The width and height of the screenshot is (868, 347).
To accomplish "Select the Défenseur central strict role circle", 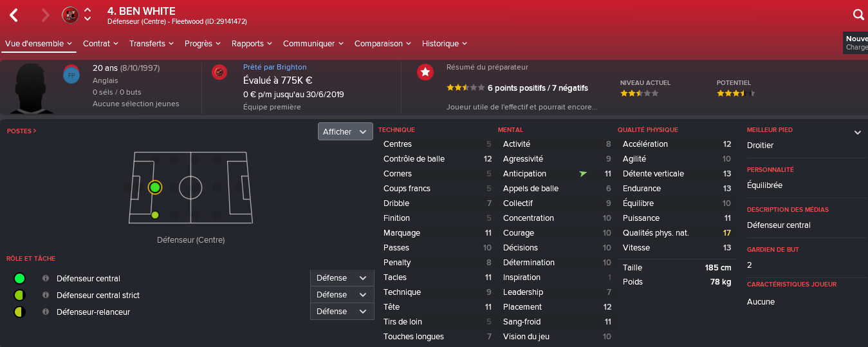I will [19, 295].
